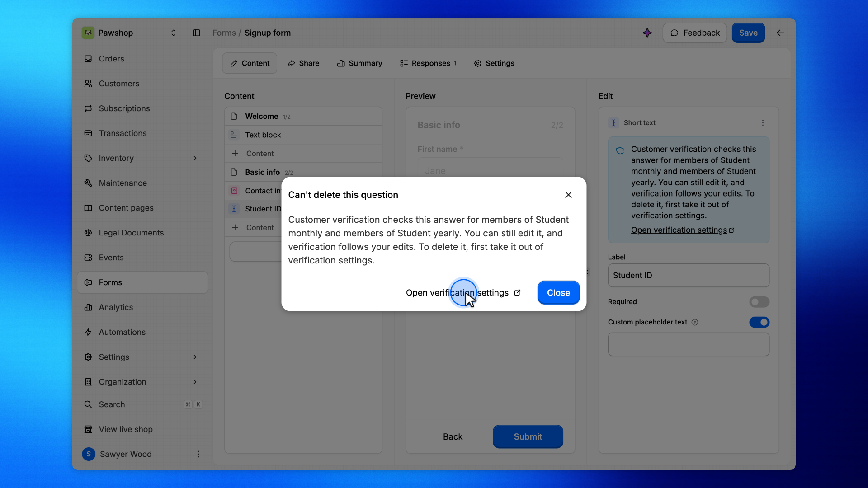Click the blue Close button
868x488 pixels.
558,293
